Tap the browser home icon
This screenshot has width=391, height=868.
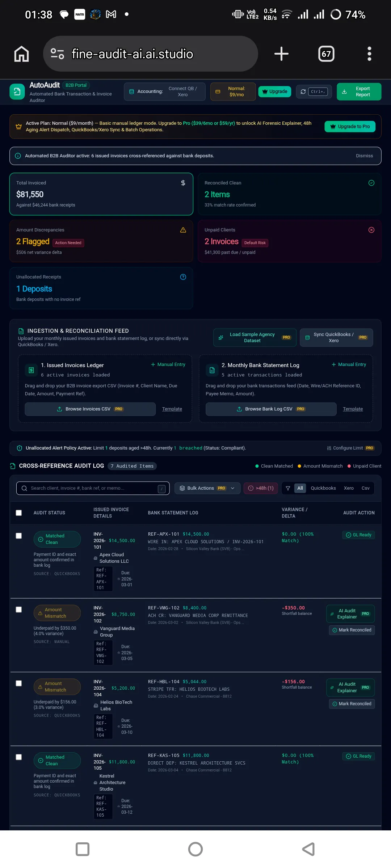coord(21,54)
